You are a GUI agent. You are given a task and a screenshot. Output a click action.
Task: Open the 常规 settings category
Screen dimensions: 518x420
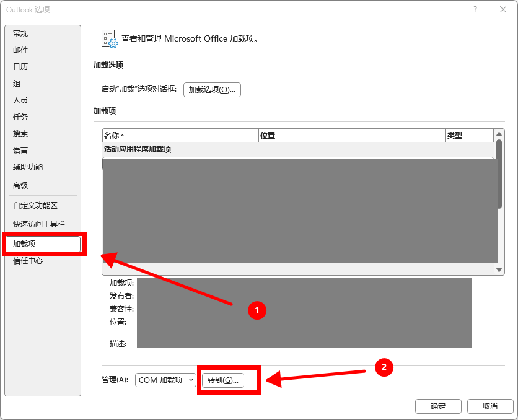tap(20, 33)
